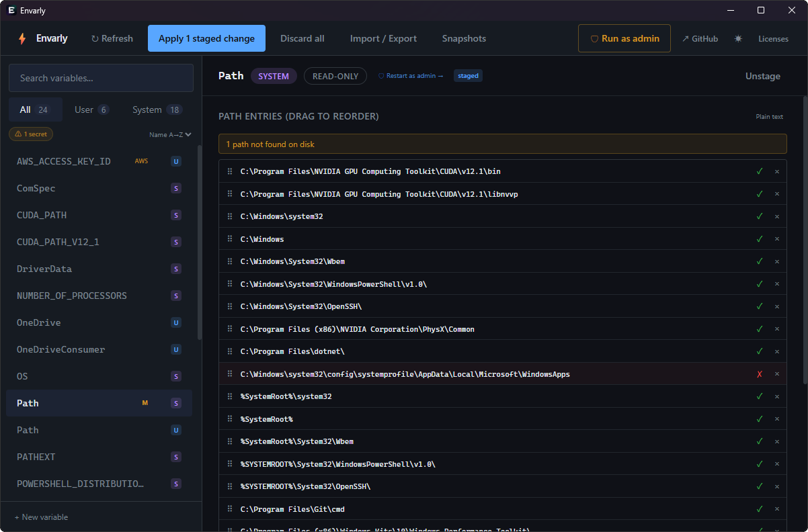Click the staged status tag

(x=468, y=76)
